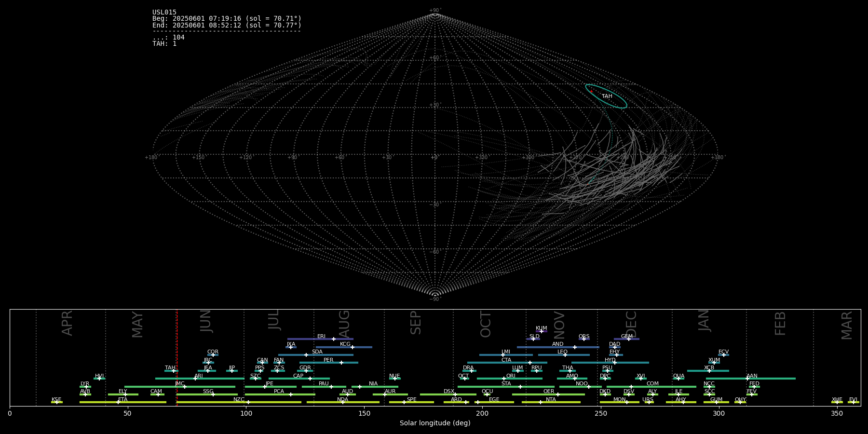Click the URS shower label

point(648,400)
